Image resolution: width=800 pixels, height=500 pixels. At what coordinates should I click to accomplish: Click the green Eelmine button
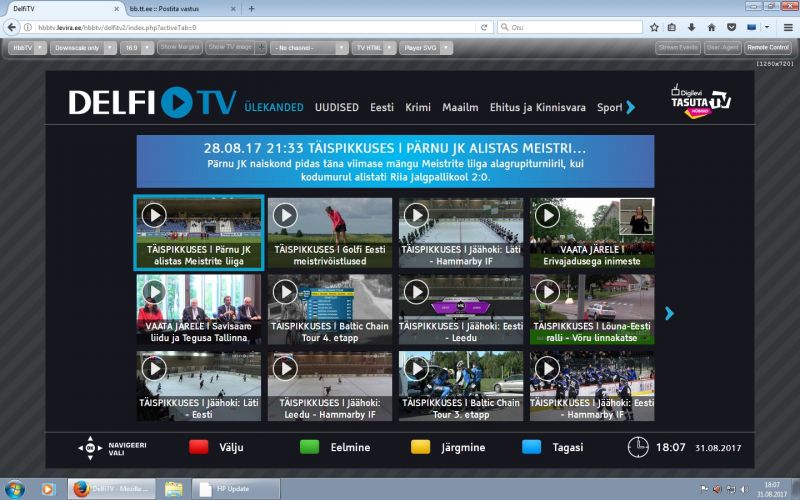[309, 447]
